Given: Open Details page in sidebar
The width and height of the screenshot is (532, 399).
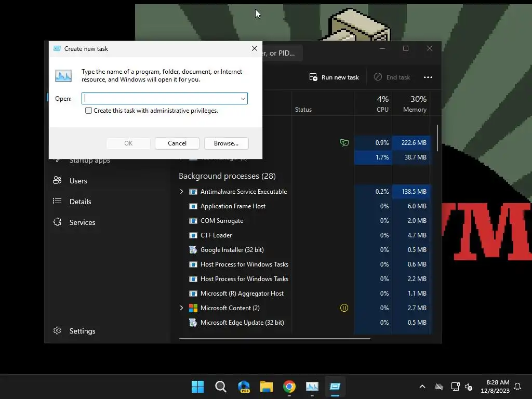Looking at the screenshot, I should (x=81, y=202).
